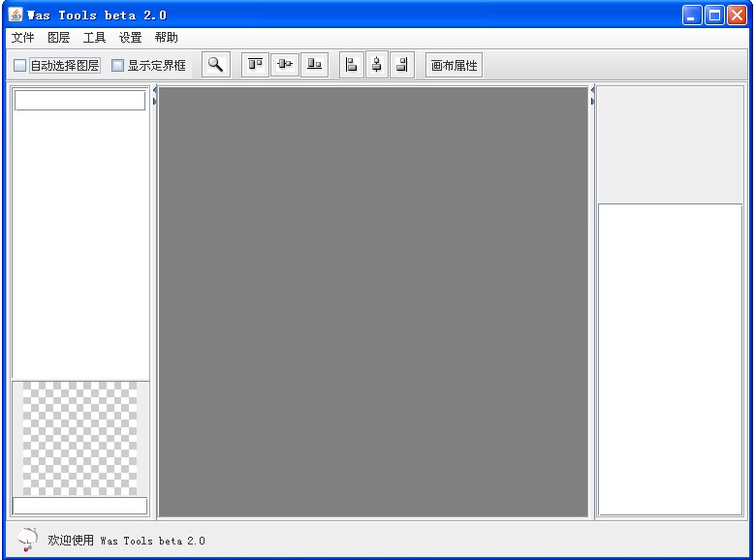Click the magnifier zoom tool

tap(216, 65)
